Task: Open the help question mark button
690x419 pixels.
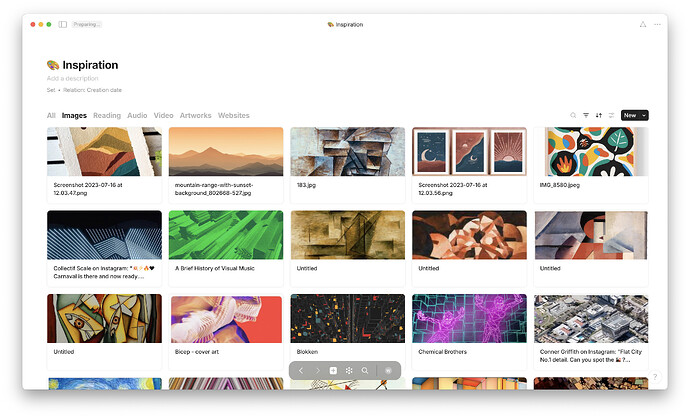Action: click(655, 377)
